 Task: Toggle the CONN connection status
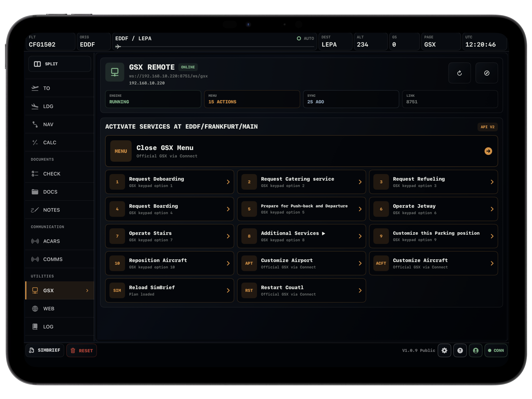[x=496, y=350]
